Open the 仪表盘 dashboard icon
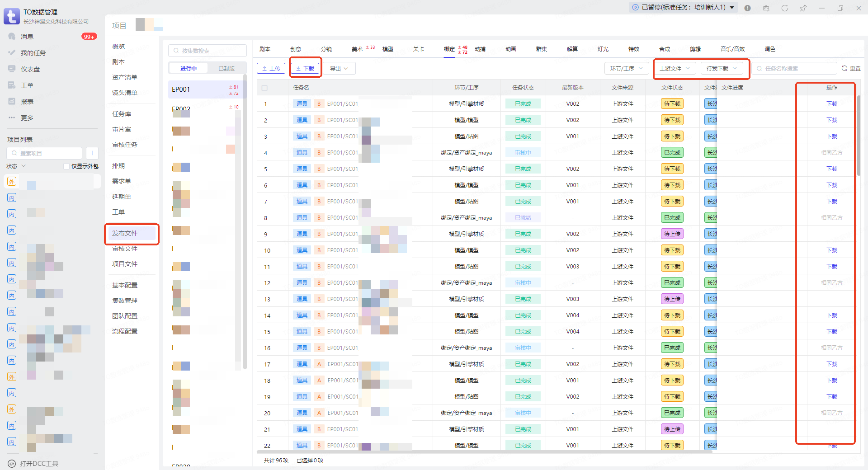Screen dimensions: 868x470 (12, 69)
